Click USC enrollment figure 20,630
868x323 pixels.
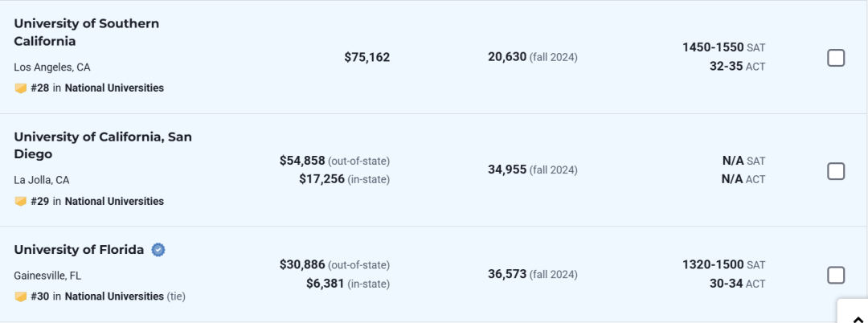(507, 57)
